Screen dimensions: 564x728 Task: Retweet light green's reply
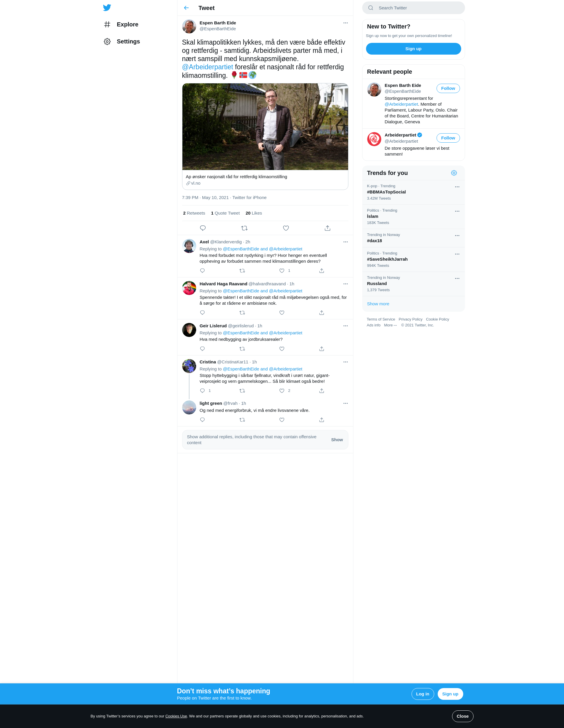[x=242, y=420]
